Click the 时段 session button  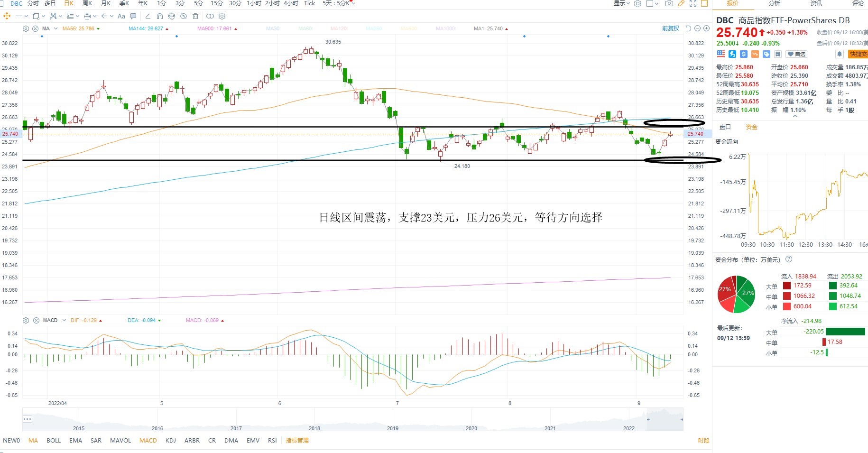[704, 440]
